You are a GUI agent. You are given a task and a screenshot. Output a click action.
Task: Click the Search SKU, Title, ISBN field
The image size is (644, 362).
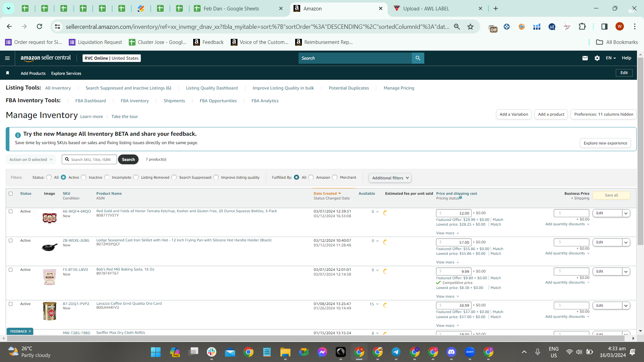coord(90,160)
